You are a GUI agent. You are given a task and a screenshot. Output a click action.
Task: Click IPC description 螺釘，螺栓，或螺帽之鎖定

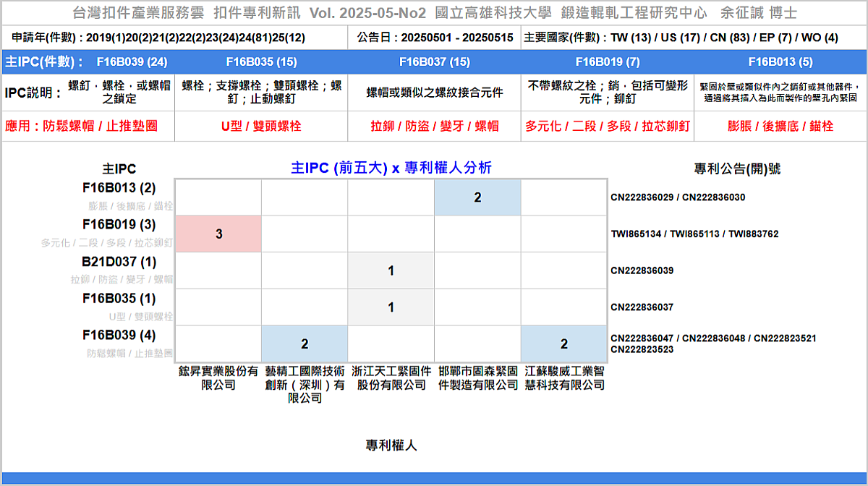pyautogui.click(x=119, y=93)
